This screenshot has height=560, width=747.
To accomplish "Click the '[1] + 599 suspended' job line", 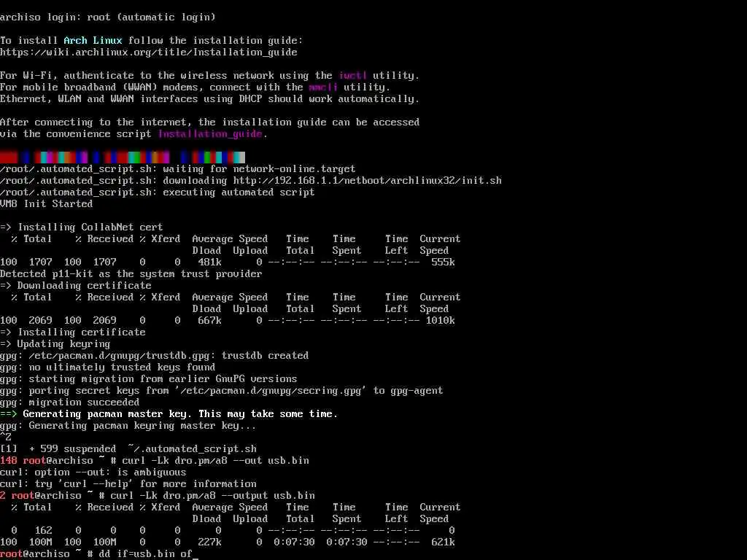I will point(128,449).
